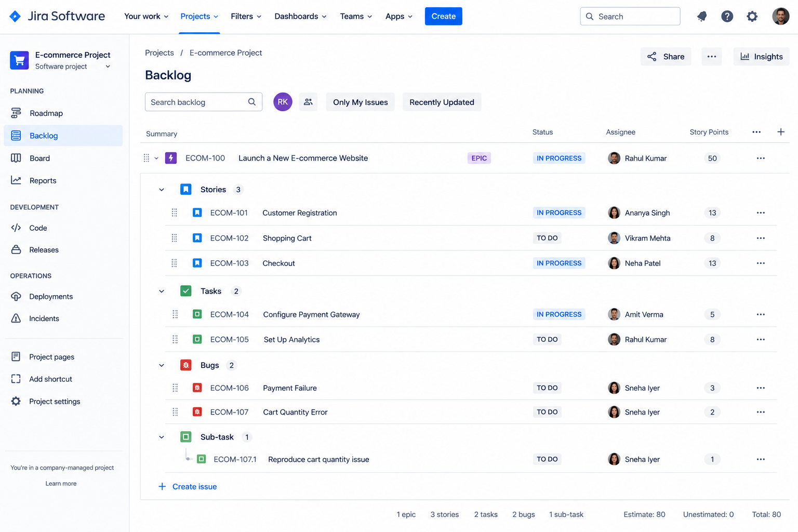Open more actions for ECOM-100 row
The image size is (798, 532).
[x=761, y=158]
